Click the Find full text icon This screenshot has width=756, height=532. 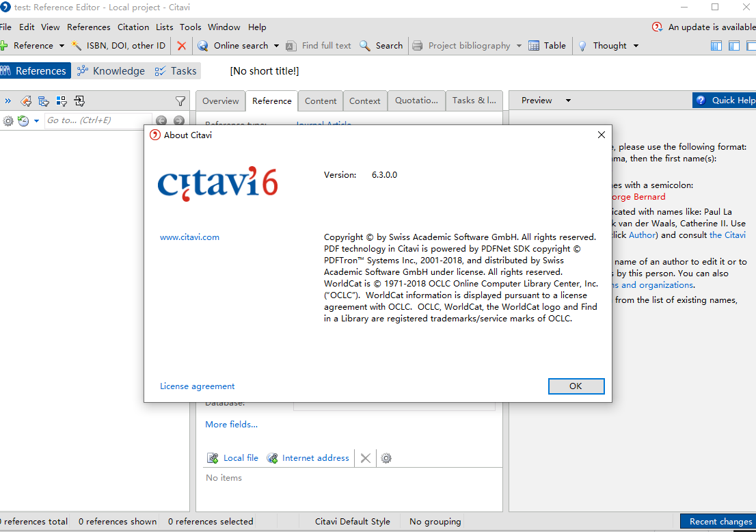[291, 46]
